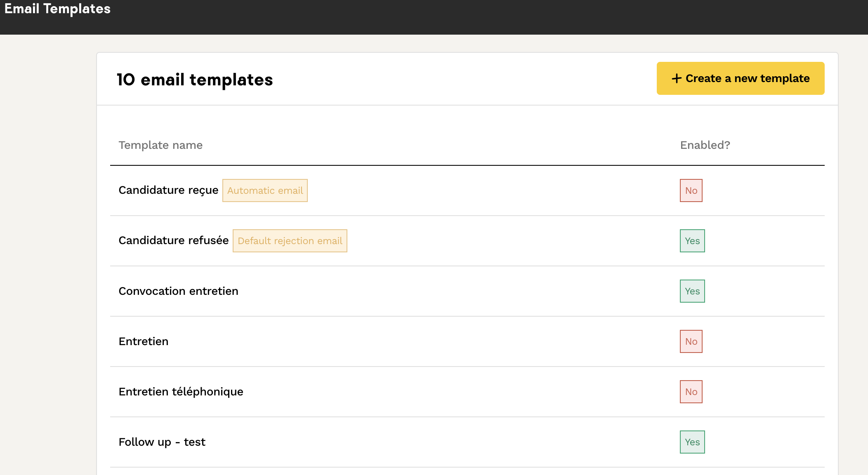Screen dimensions: 868x475
Task: Click the Enabled? column header
Action: [705, 145]
